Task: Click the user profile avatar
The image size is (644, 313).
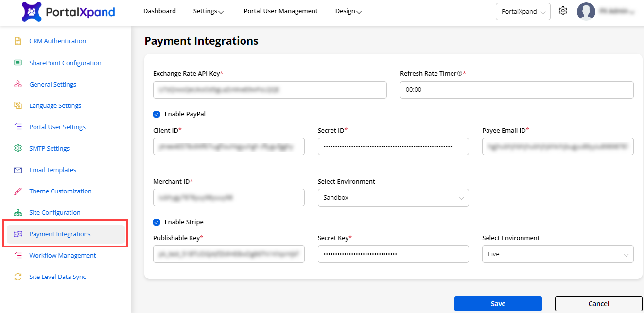Action: pos(586,11)
